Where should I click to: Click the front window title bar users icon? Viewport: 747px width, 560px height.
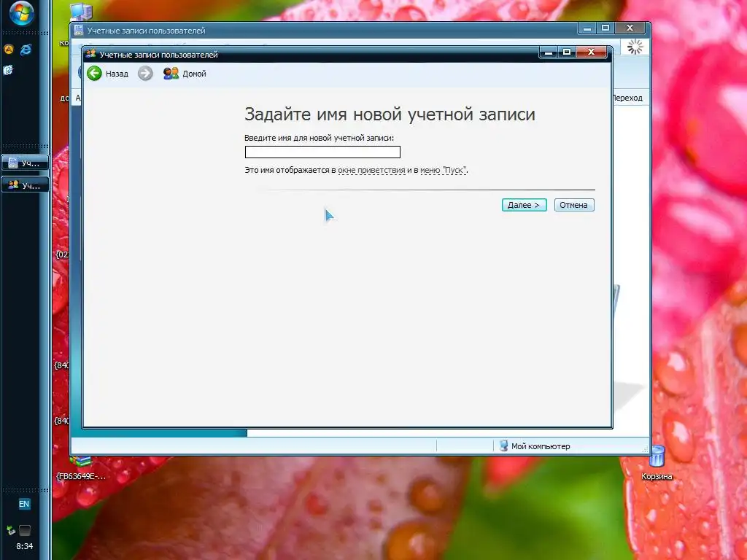pyautogui.click(x=90, y=54)
